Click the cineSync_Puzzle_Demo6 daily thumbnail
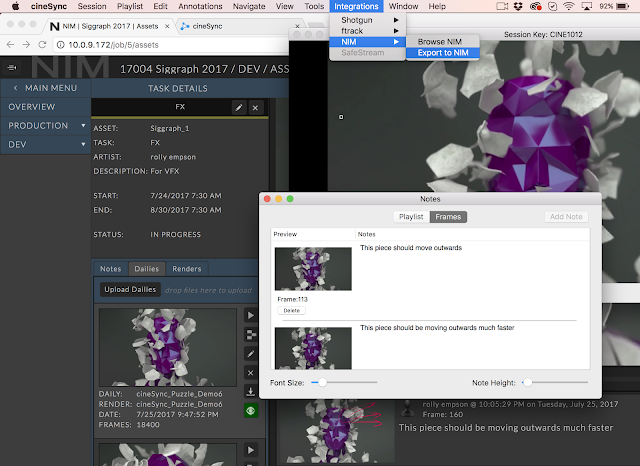The height and width of the screenshot is (466, 640). [x=168, y=347]
